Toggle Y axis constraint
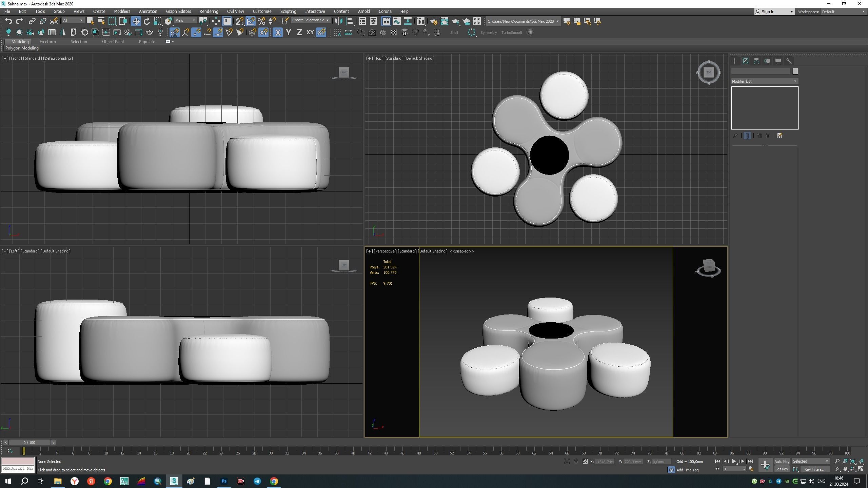This screenshot has height=488, width=868. (289, 33)
